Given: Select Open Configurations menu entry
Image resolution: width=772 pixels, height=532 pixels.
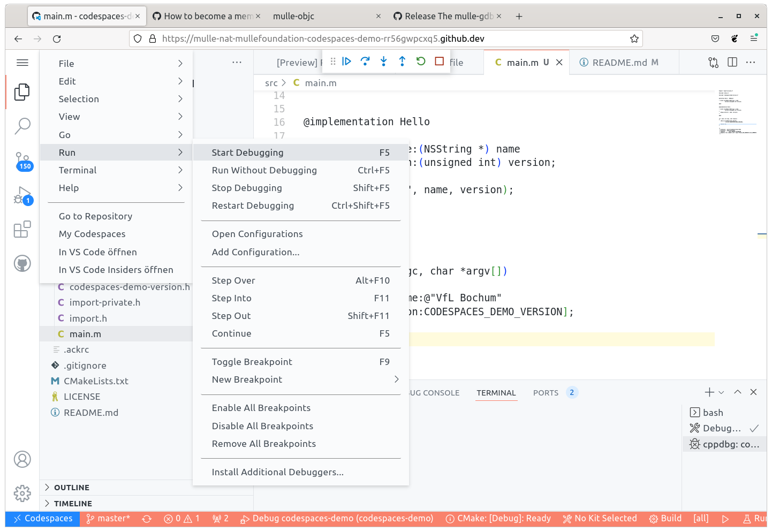Looking at the screenshot, I should (301, 234).
